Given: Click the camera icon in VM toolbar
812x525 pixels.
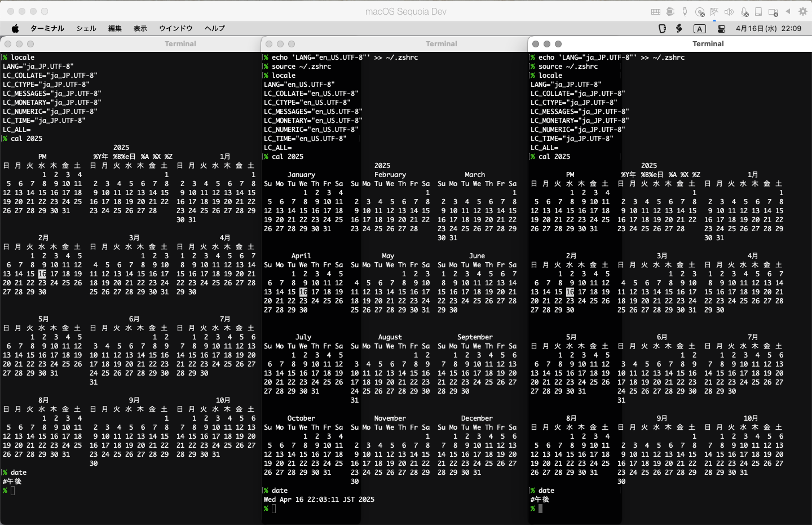Looking at the screenshot, I should [773, 12].
